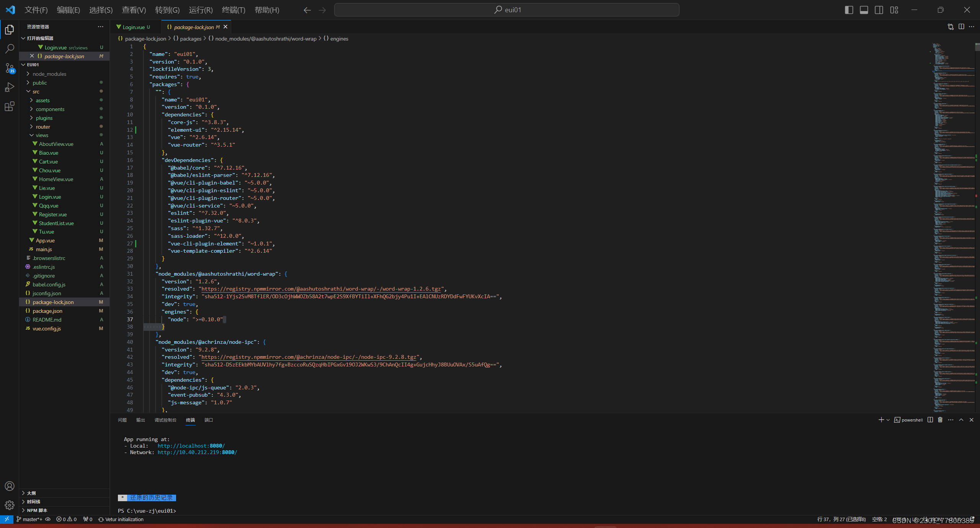Maximize the terminal panel size
Screen dimensions: 980x528
pyautogui.click(x=961, y=420)
